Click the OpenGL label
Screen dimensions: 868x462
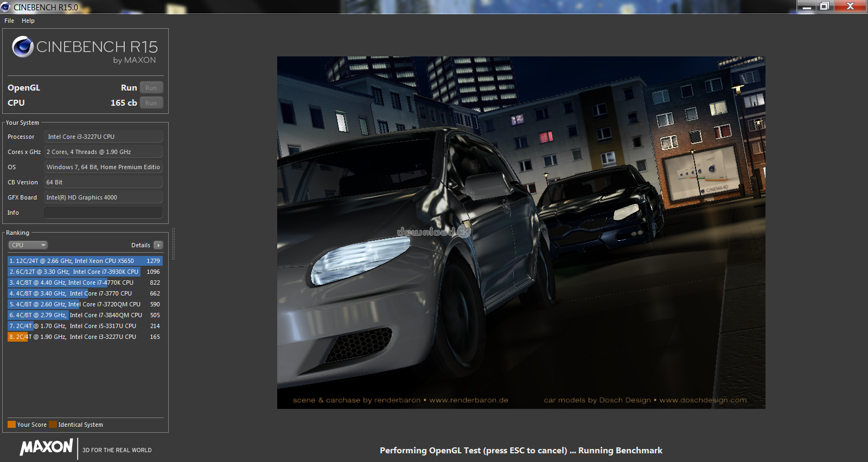24,88
